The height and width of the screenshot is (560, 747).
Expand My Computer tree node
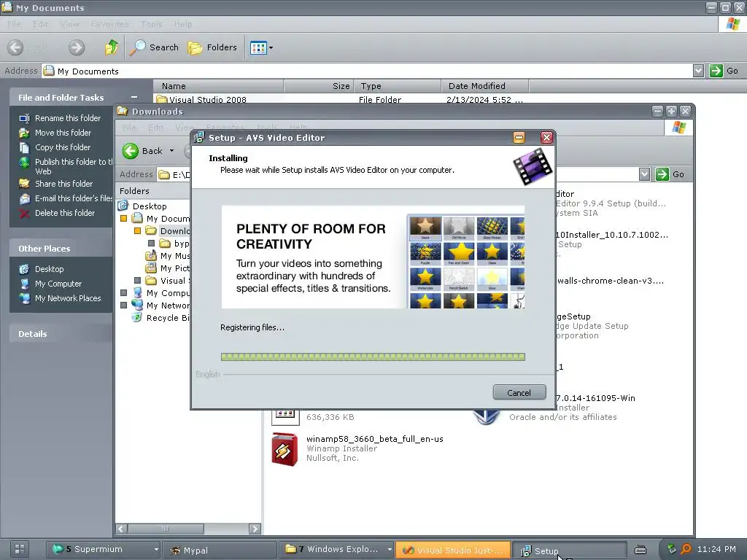coord(123,293)
